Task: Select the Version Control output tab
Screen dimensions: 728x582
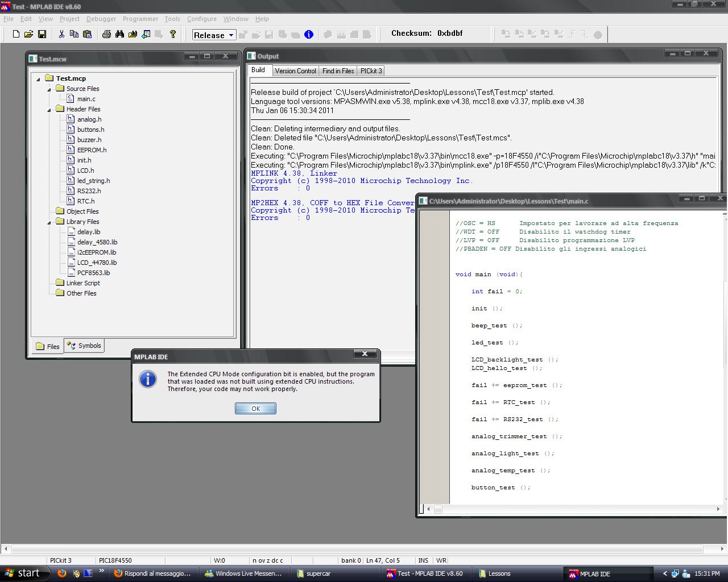Action: point(295,70)
